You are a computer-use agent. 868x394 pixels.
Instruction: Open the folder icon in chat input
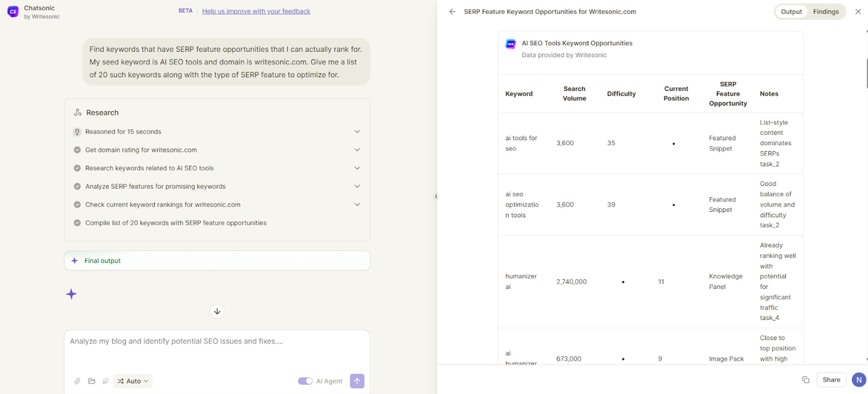(x=92, y=381)
